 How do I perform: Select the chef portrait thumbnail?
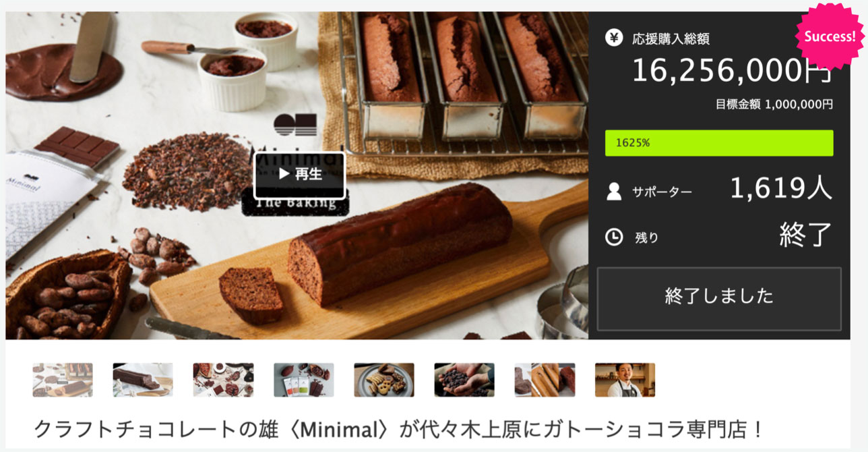coord(625,380)
